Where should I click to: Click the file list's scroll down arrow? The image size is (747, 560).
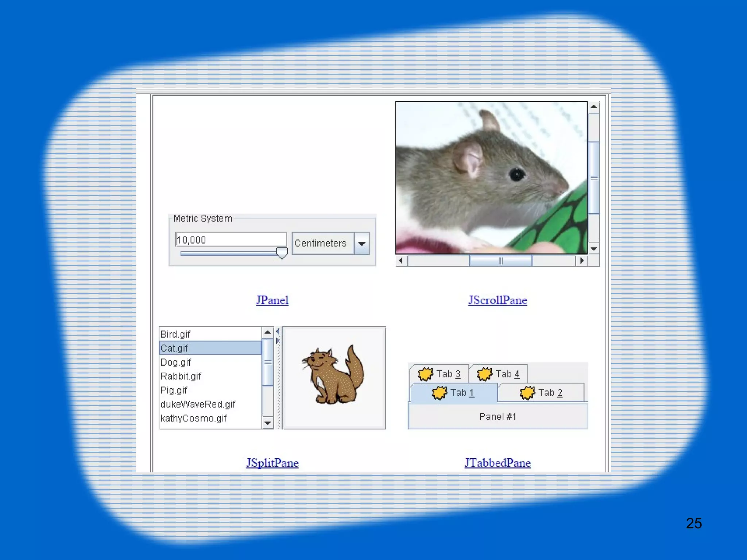click(x=268, y=423)
